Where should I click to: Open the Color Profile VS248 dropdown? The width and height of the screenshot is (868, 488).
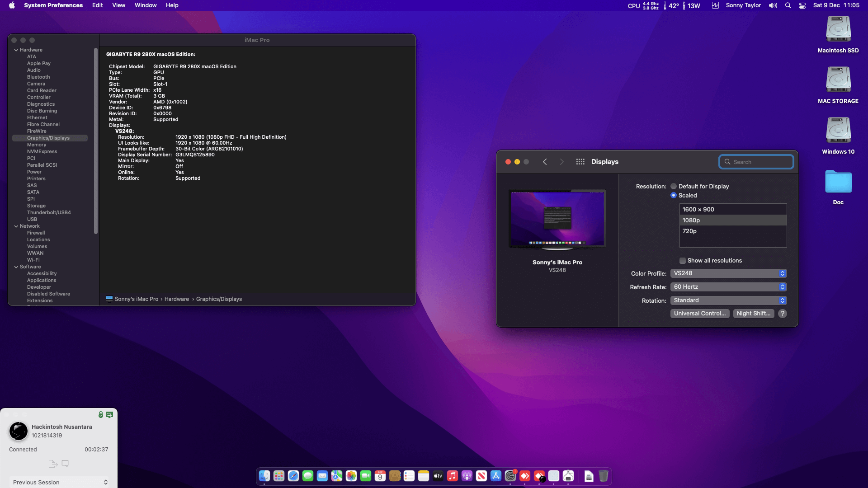click(728, 273)
